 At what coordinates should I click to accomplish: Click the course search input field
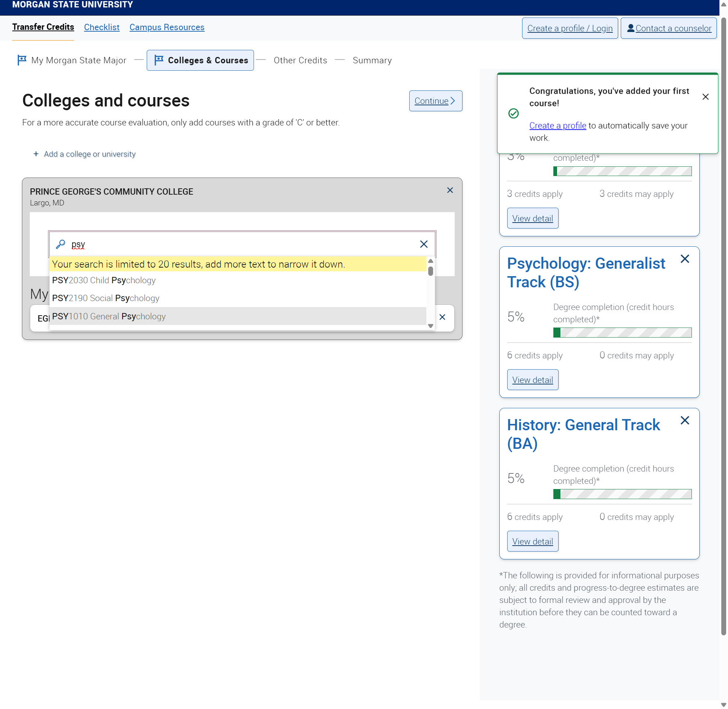(x=242, y=244)
